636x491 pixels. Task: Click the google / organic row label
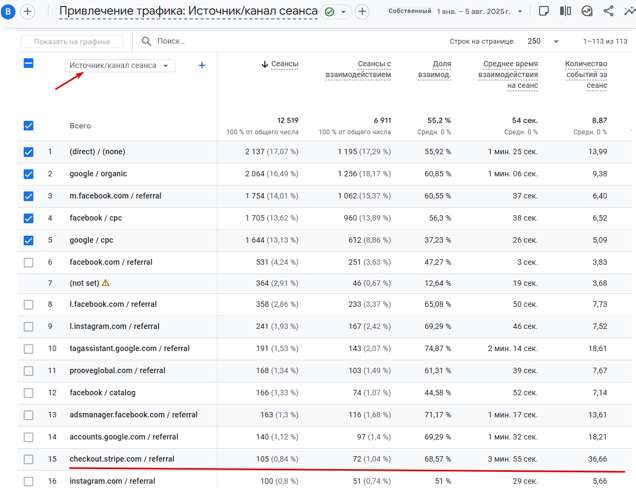[98, 174]
